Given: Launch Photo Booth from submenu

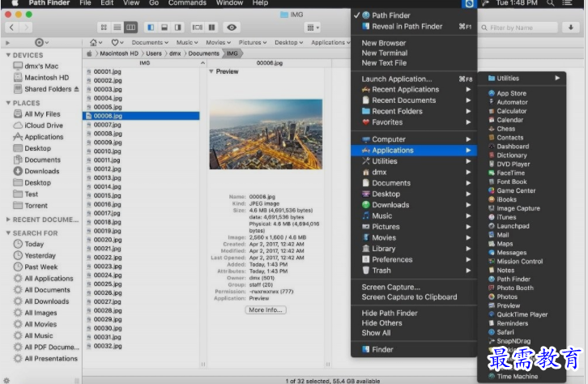Looking at the screenshot, I should pyautogui.click(x=522, y=288).
